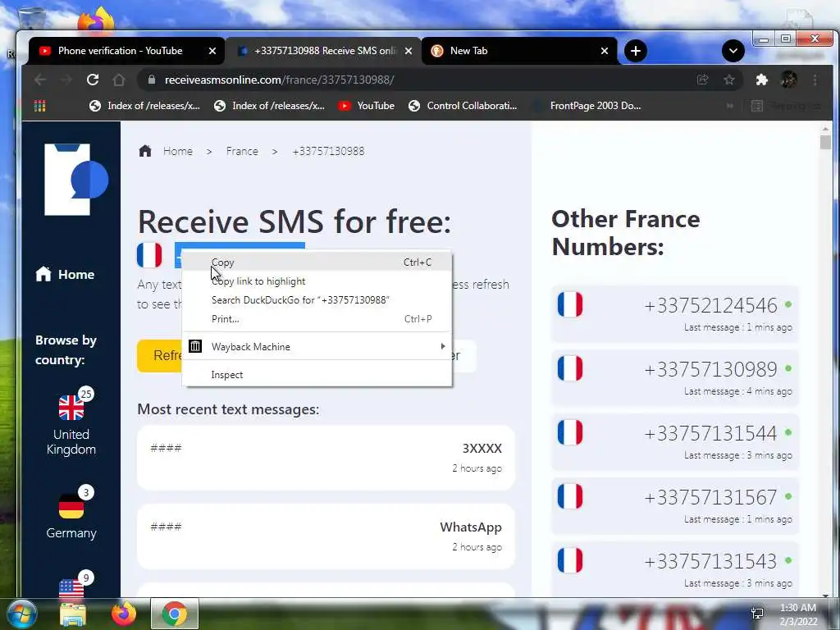
Task: Select the Germany flag icon
Action: pos(71,506)
